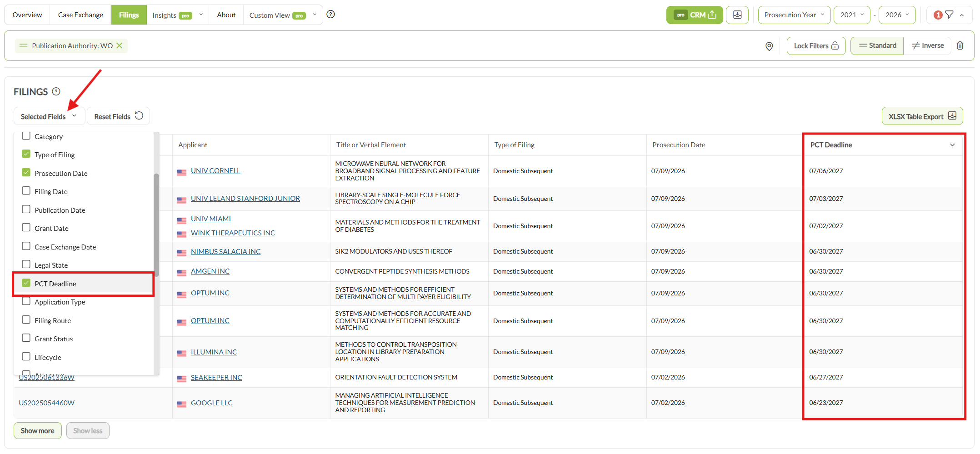Export table with XLSX Table Export

pos(922,116)
